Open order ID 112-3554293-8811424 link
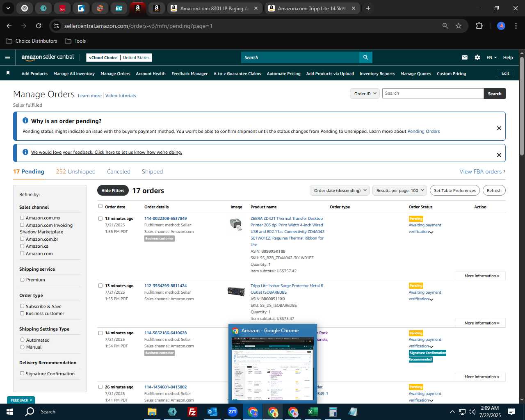525x420 pixels. click(165, 285)
